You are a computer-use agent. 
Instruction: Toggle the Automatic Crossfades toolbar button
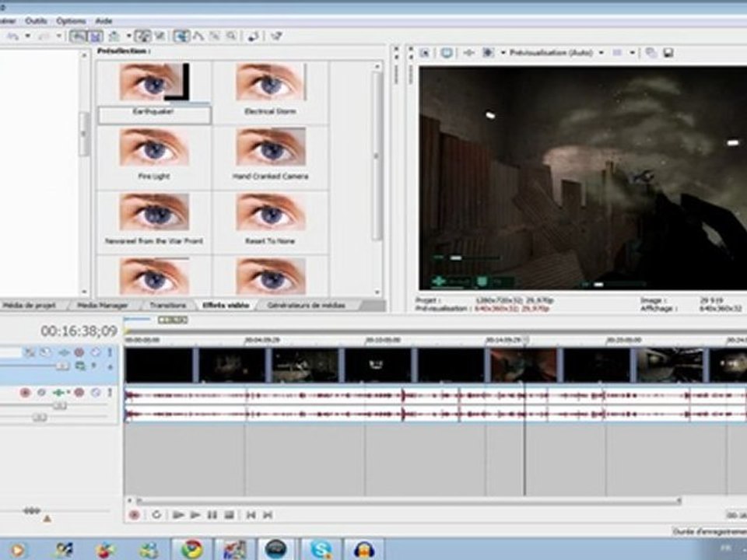click(x=96, y=36)
